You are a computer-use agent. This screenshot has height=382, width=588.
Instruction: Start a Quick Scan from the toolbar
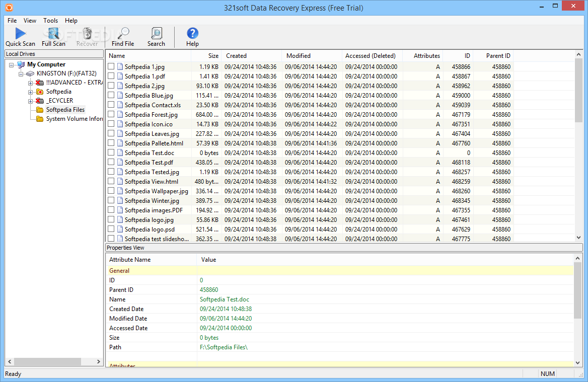pos(20,37)
